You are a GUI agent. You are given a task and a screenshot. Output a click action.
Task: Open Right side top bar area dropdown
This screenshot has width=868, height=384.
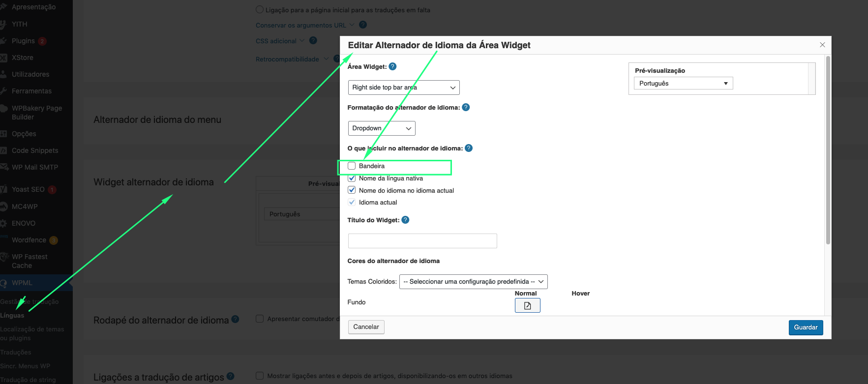click(404, 88)
